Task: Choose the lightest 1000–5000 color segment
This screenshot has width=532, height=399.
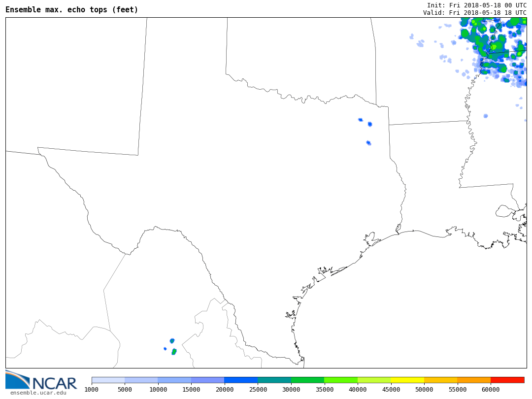Action: point(108,380)
